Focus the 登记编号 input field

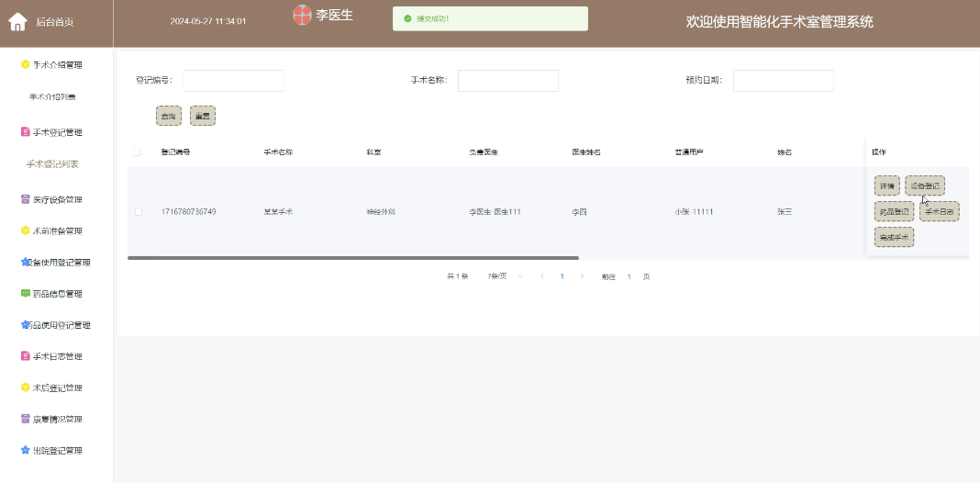[x=233, y=81]
